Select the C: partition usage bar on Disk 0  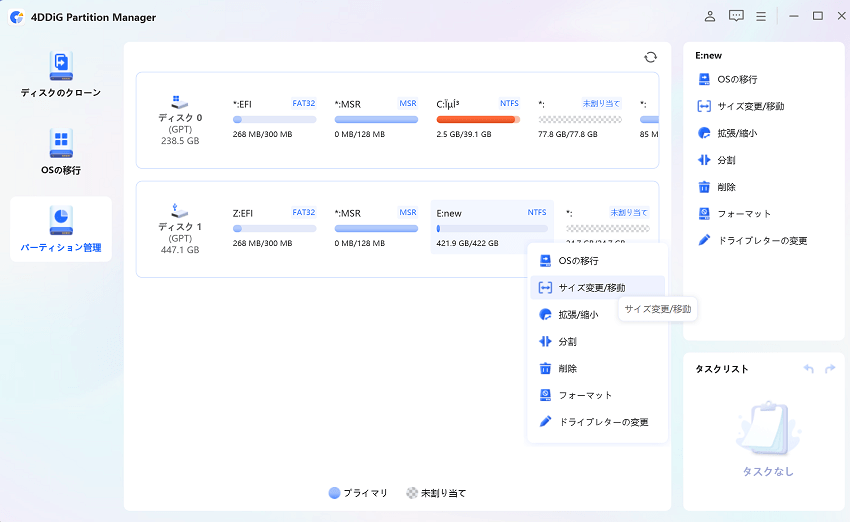click(478, 119)
